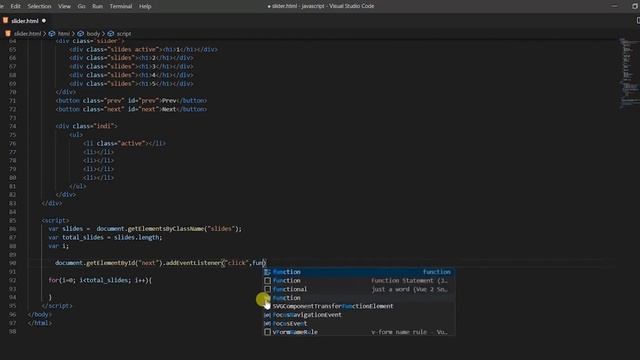Screen dimensions: 640x360
Task: Select SVGComponentTransferFunctionElement suggestion
Action: 358,306
